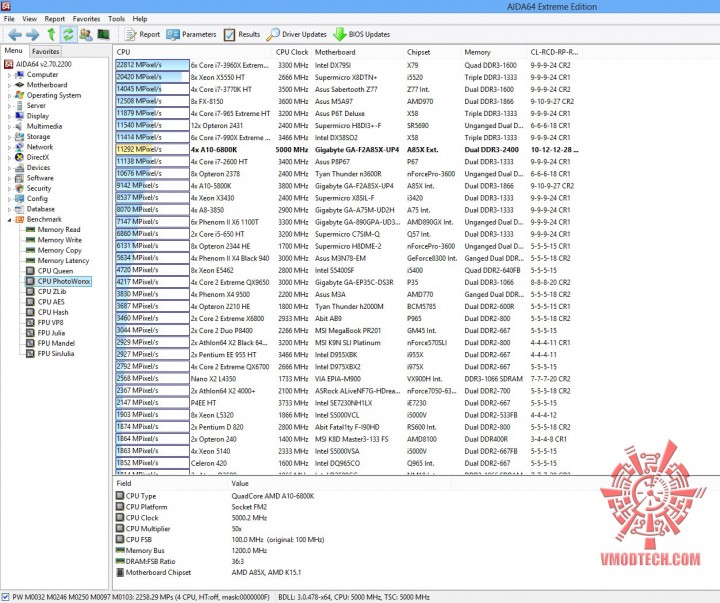Select the Software tree icon

coord(19,178)
